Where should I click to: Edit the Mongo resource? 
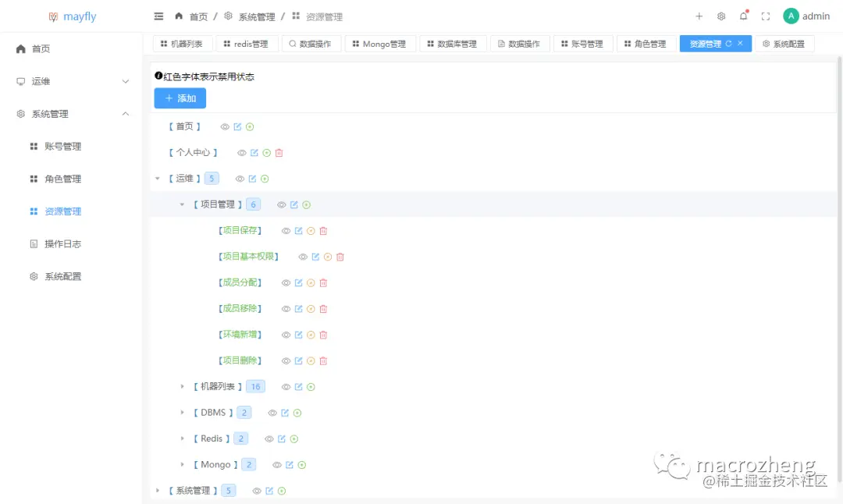(290, 465)
